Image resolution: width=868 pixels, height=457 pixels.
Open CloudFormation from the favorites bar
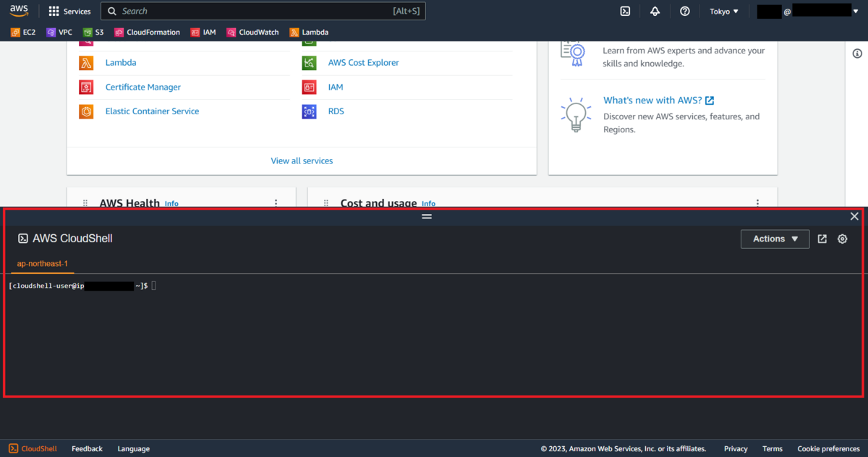coord(147,32)
